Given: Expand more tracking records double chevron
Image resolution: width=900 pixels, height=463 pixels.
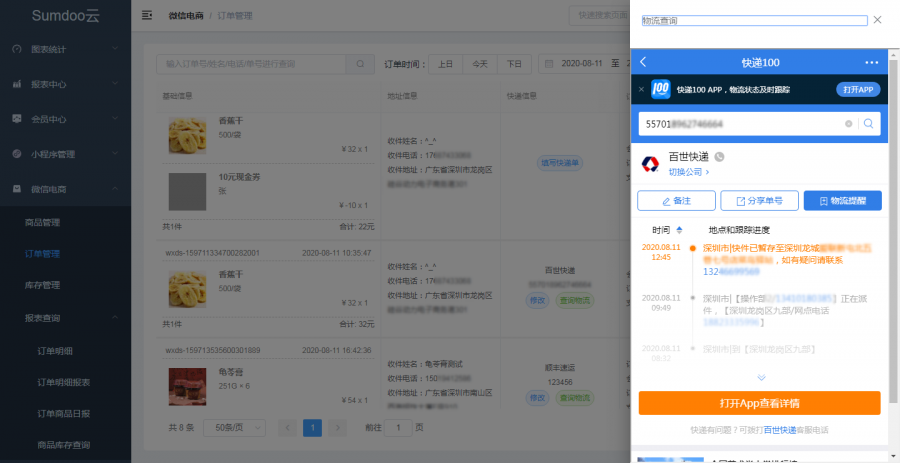Looking at the screenshot, I should point(761,378).
